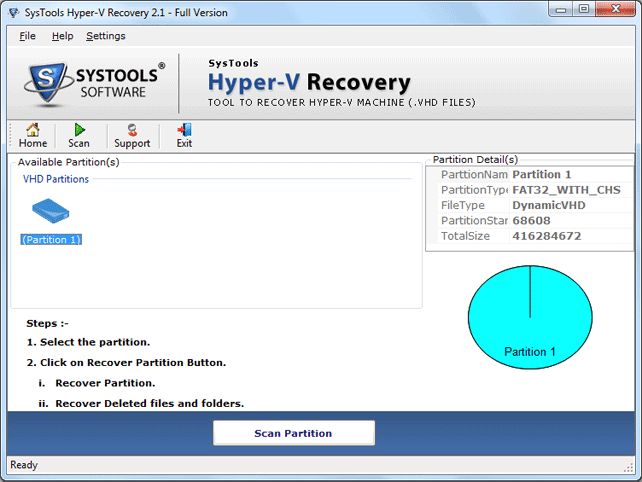Open Support from the toolbar
The height and width of the screenshot is (482, 642).
pyautogui.click(x=132, y=135)
